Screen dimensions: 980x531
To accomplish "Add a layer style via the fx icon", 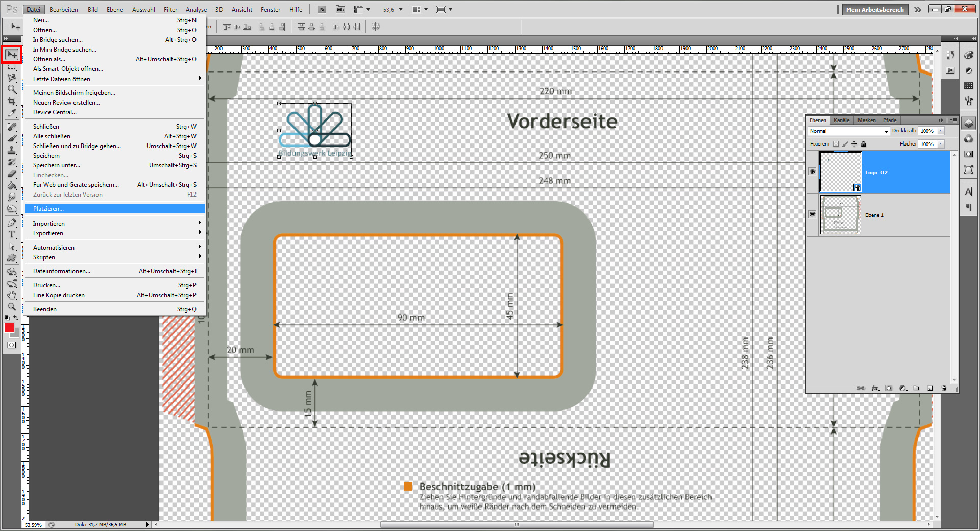I will pos(875,389).
